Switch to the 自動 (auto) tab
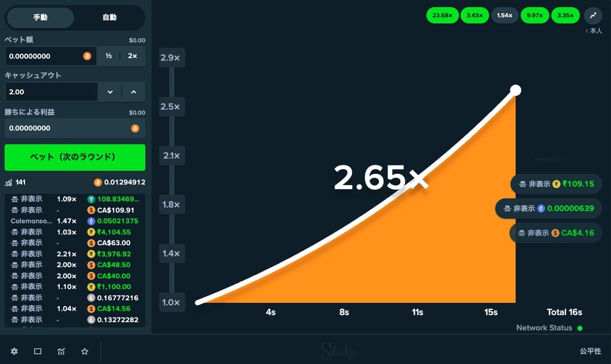This screenshot has height=364, width=611. point(110,17)
